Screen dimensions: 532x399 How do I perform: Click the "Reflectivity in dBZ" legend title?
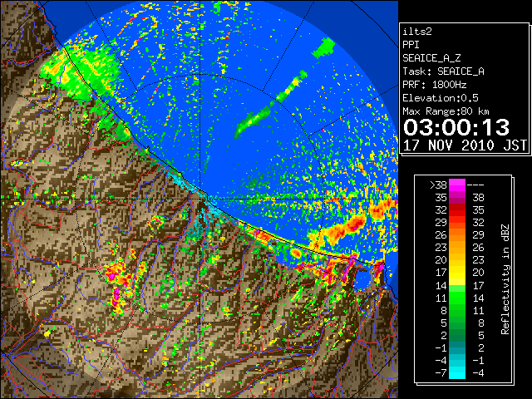tap(505, 279)
